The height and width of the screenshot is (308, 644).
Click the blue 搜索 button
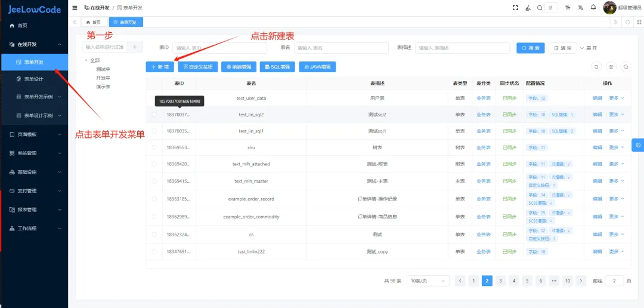pyautogui.click(x=531, y=48)
